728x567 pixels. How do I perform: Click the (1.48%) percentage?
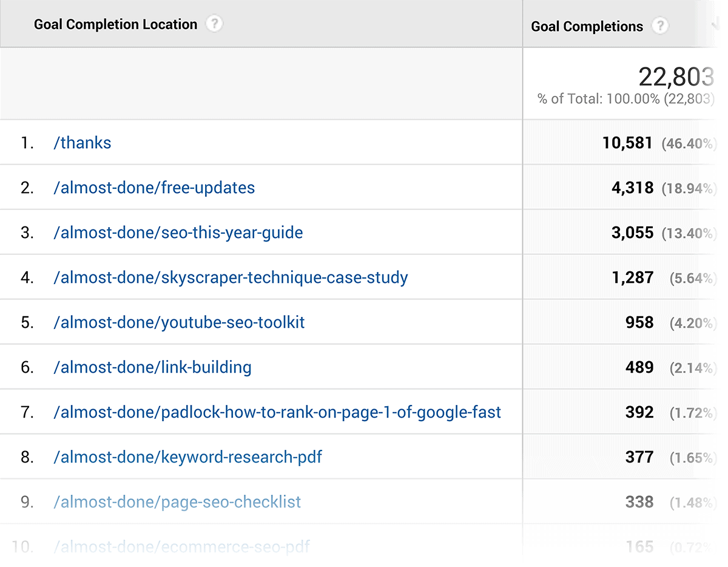pos(693,503)
